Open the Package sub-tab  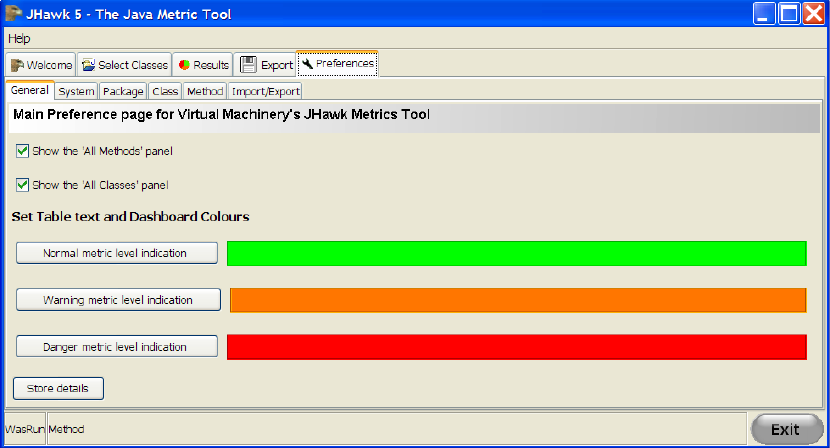pos(123,91)
